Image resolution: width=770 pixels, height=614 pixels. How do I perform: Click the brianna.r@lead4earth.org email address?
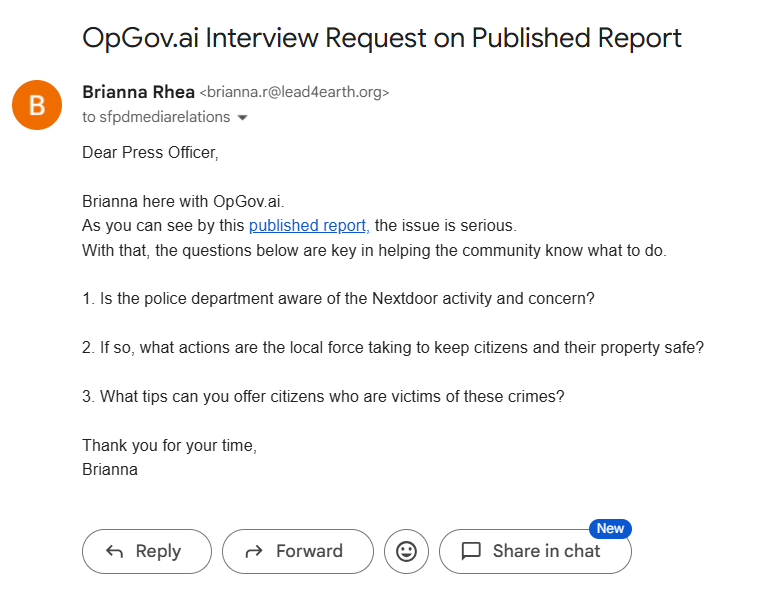(x=295, y=93)
